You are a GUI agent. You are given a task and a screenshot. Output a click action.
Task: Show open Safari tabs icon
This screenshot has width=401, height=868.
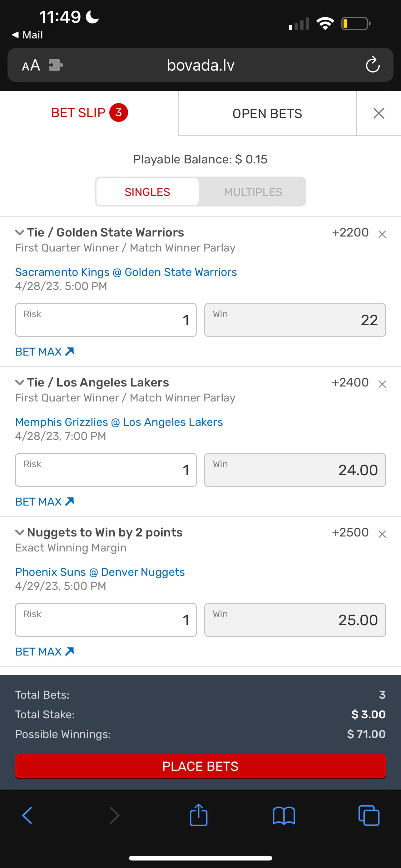(369, 816)
